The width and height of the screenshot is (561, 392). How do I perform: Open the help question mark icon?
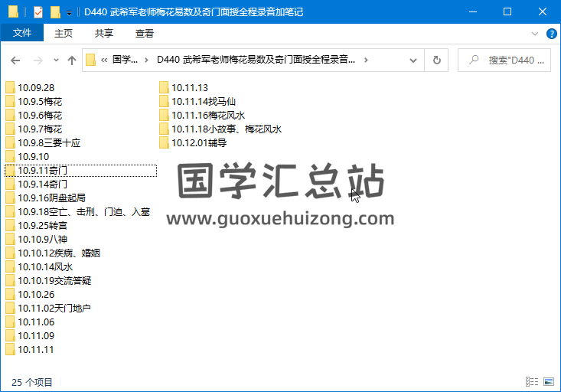(x=551, y=34)
